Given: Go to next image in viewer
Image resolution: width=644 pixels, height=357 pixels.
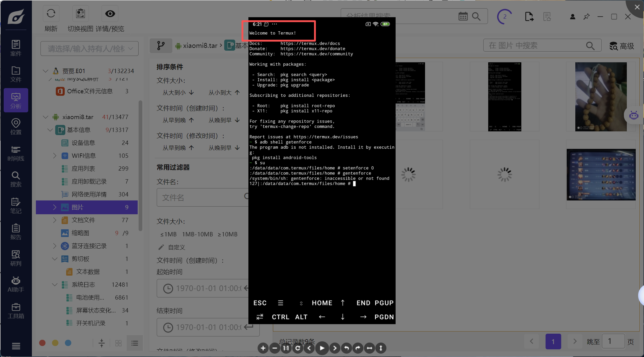Looking at the screenshot, I should tap(335, 348).
